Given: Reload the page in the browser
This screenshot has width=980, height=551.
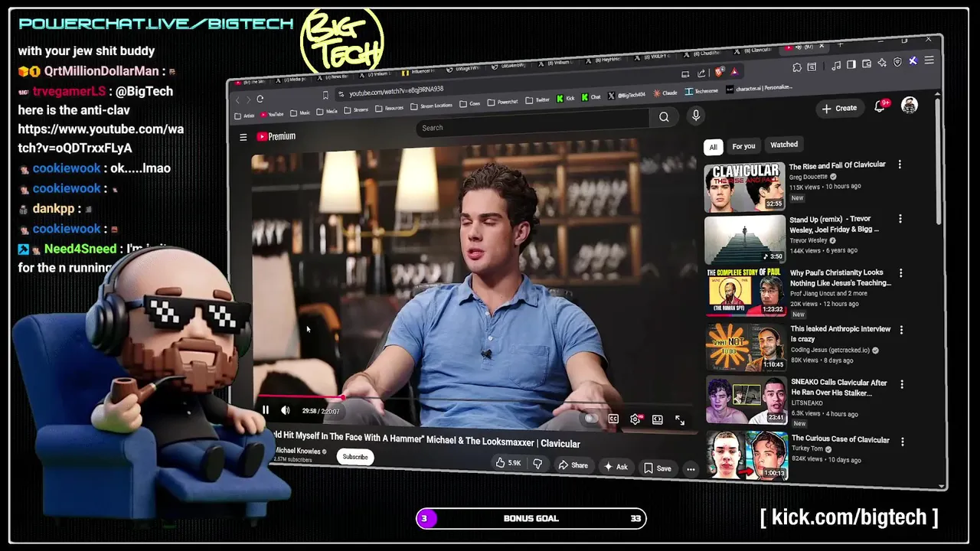Looking at the screenshot, I should point(260,99).
